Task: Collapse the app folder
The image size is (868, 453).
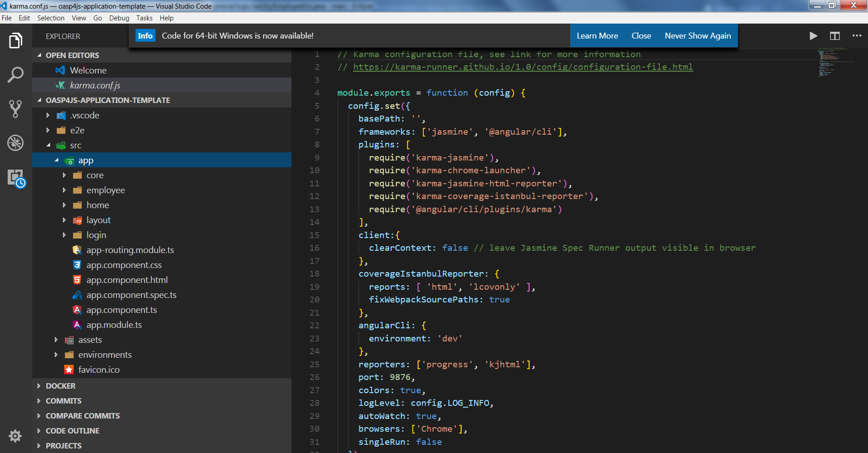Action: click(57, 160)
